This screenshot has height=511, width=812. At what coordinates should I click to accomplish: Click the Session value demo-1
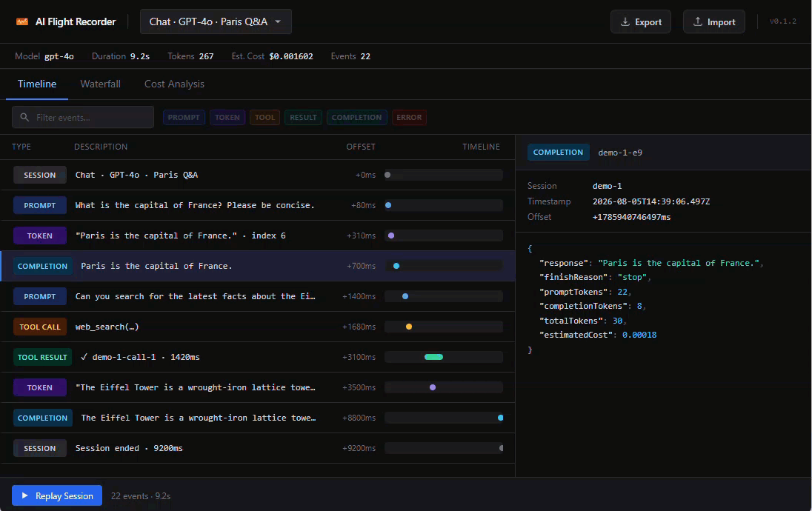click(607, 186)
